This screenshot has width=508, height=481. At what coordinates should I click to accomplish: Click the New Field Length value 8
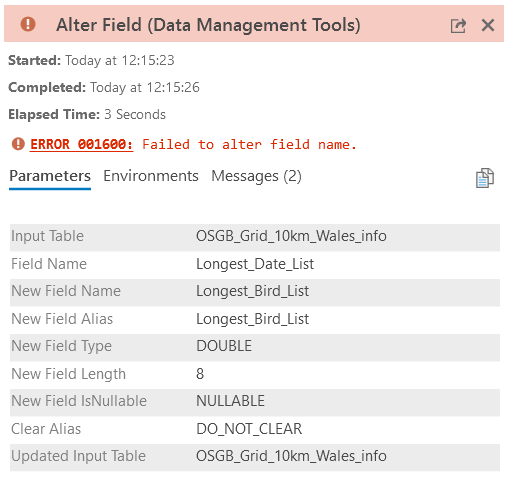click(200, 374)
